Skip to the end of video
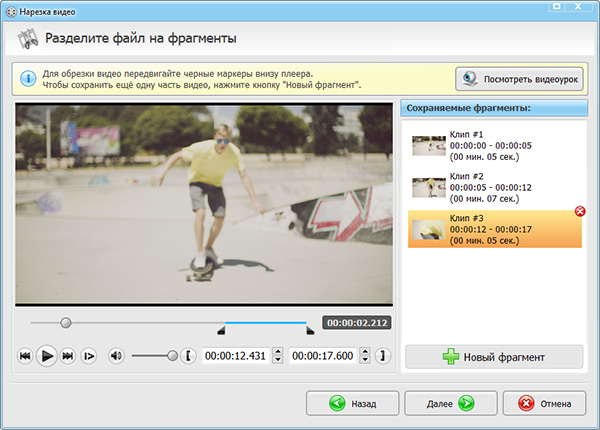The height and width of the screenshot is (430, 600). [x=68, y=356]
